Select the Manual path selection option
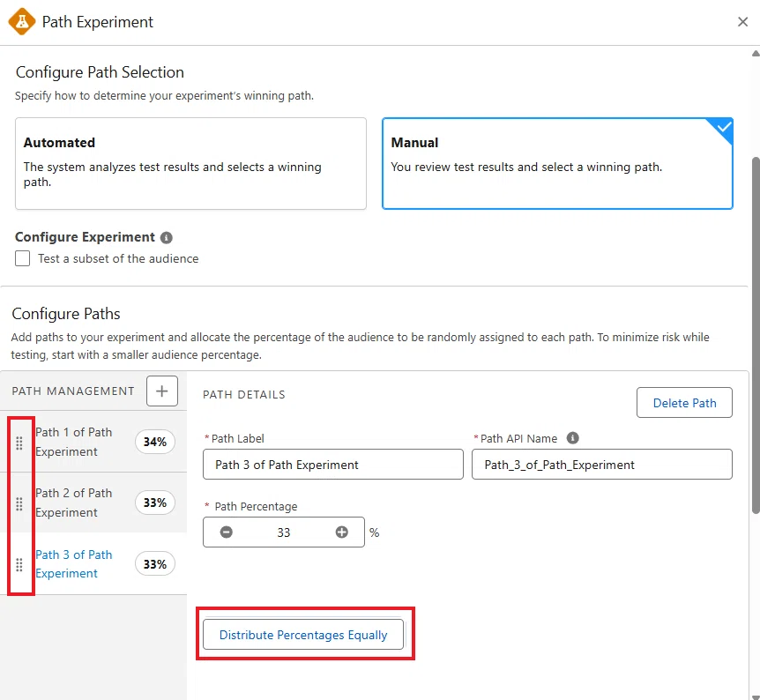The height and width of the screenshot is (700, 760). click(x=557, y=163)
